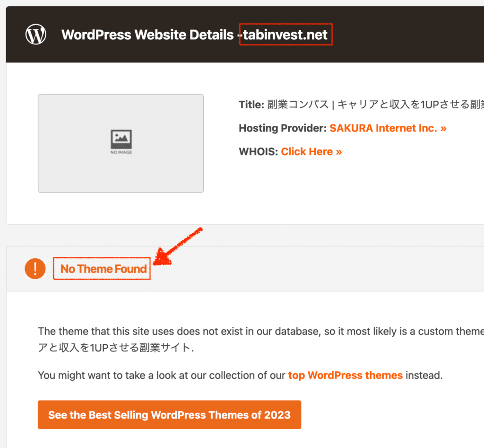This screenshot has height=448, width=484.
Task: Select the No Theme Found heading
Action: point(104,269)
